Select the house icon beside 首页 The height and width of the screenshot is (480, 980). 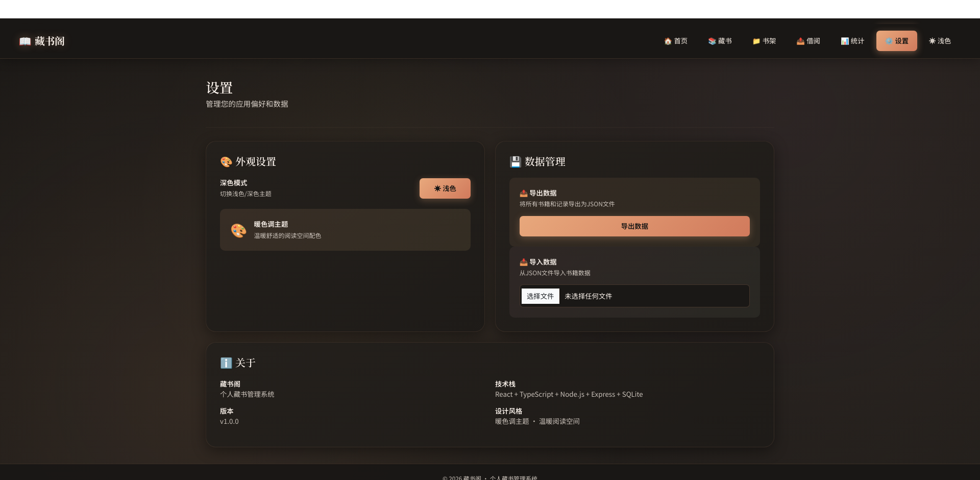tap(668, 41)
